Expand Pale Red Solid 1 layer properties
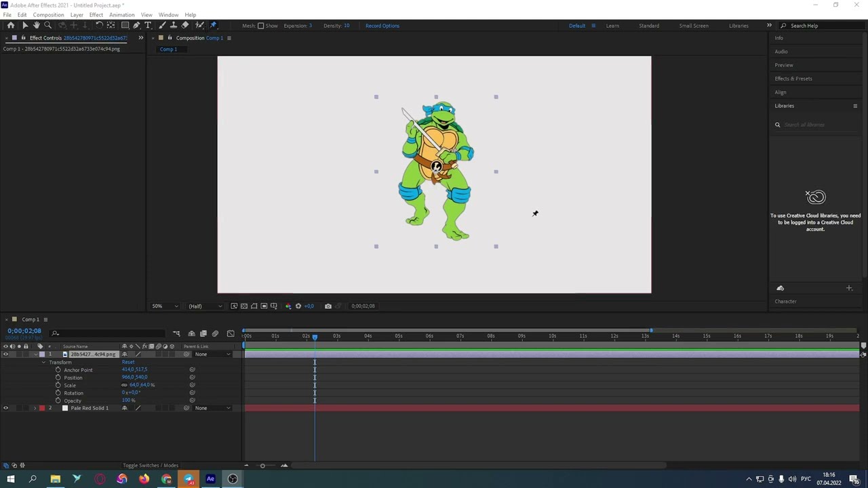868x488 pixels. pos(35,408)
